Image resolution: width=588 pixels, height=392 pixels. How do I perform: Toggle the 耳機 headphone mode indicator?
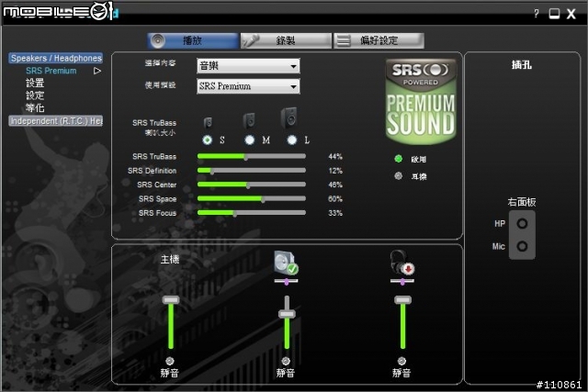click(398, 175)
